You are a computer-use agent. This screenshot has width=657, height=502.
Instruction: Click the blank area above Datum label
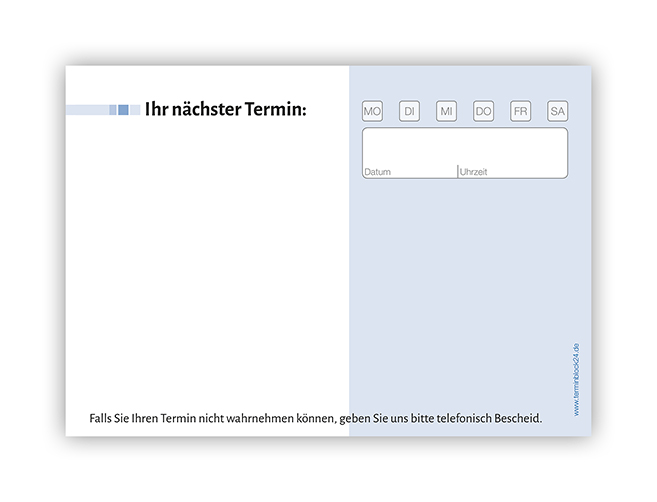(409, 147)
